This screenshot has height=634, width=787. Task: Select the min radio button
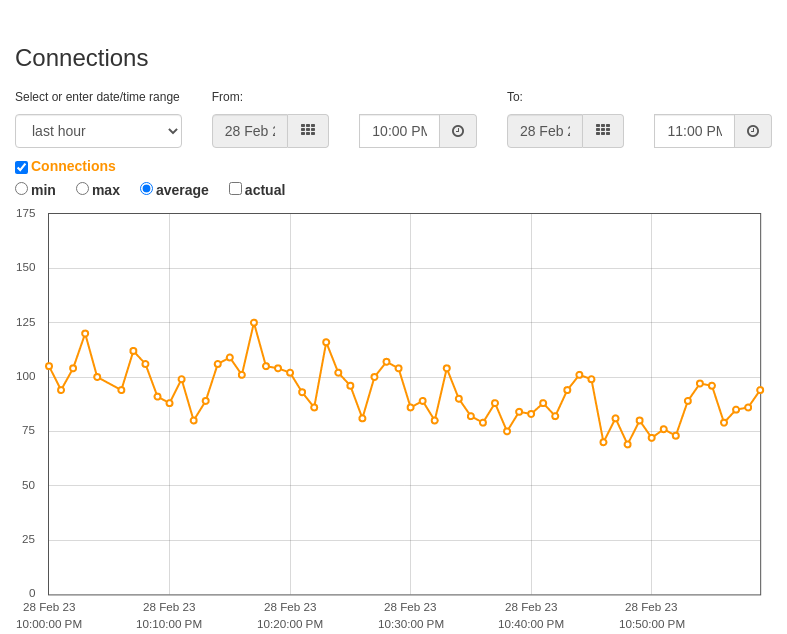pos(21,189)
